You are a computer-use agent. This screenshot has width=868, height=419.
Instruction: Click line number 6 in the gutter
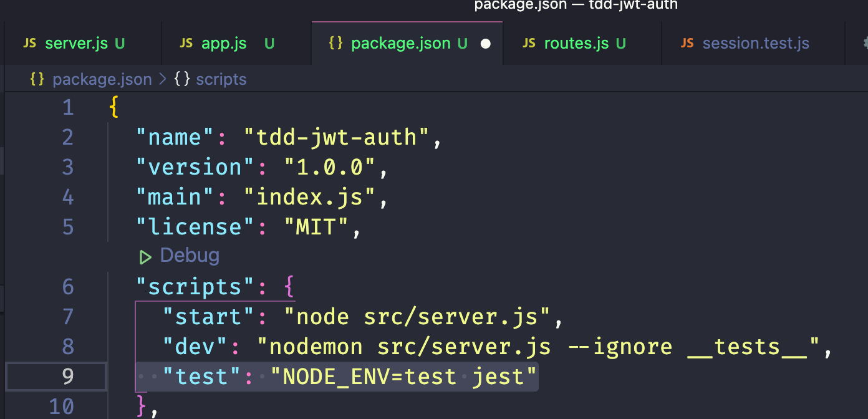coord(68,287)
